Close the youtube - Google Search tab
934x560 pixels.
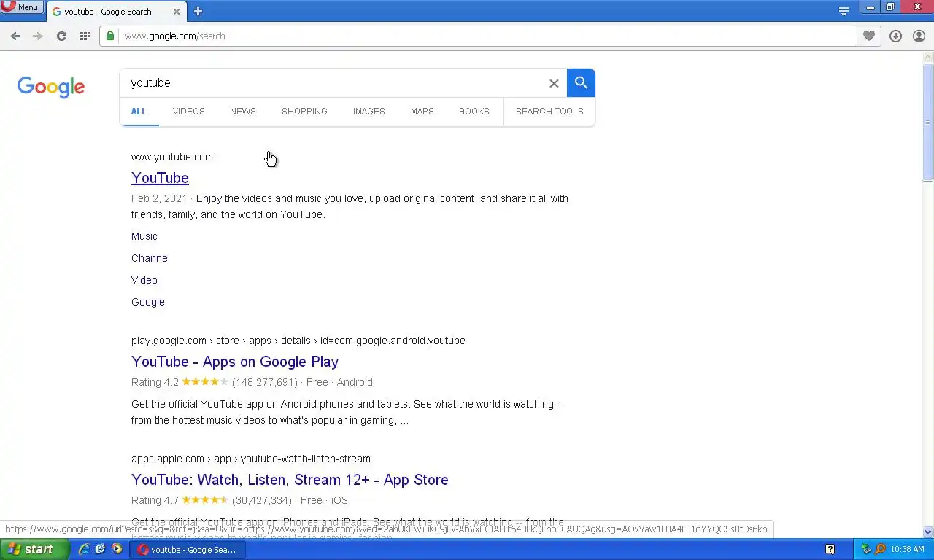[177, 12]
